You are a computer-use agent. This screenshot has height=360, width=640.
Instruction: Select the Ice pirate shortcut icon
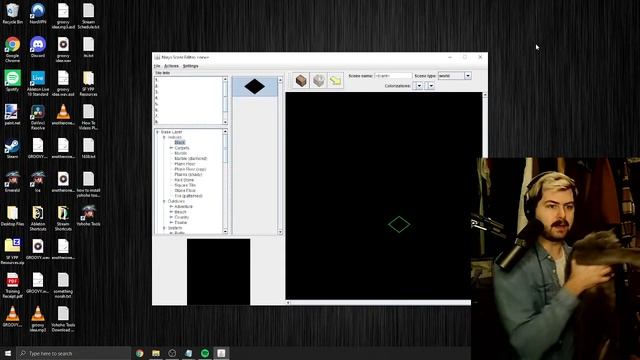click(38, 182)
